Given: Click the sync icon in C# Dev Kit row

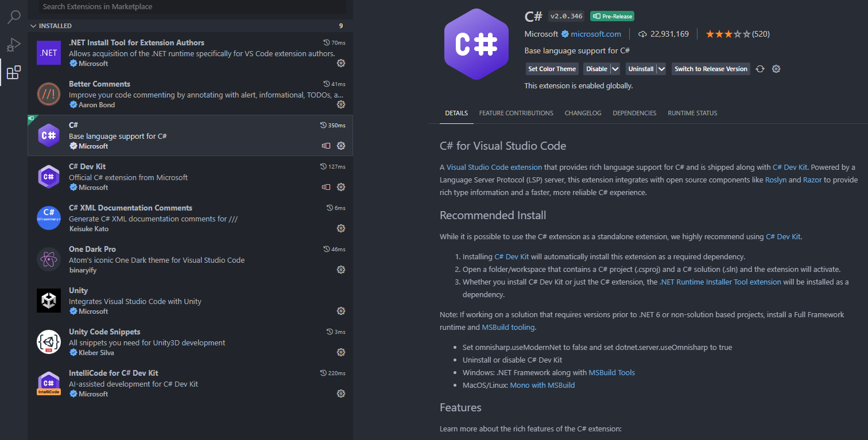Looking at the screenshot, I should [326, 187].
